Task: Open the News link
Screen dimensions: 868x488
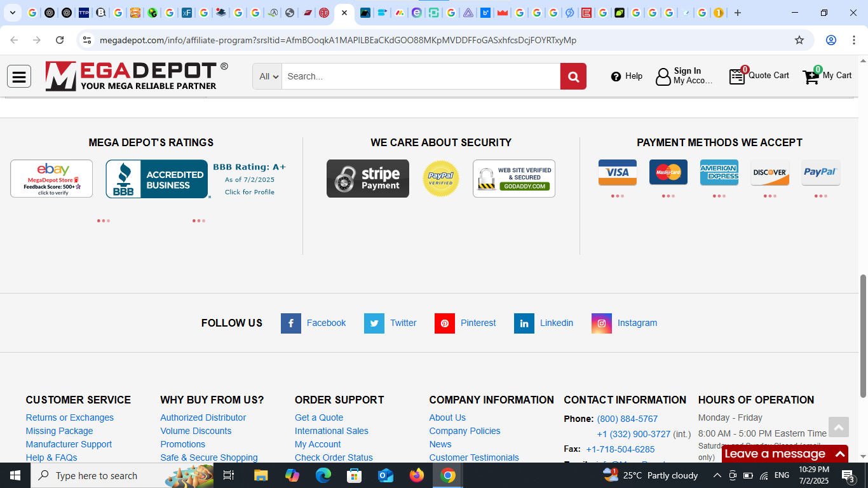Action: coord(440,444)
